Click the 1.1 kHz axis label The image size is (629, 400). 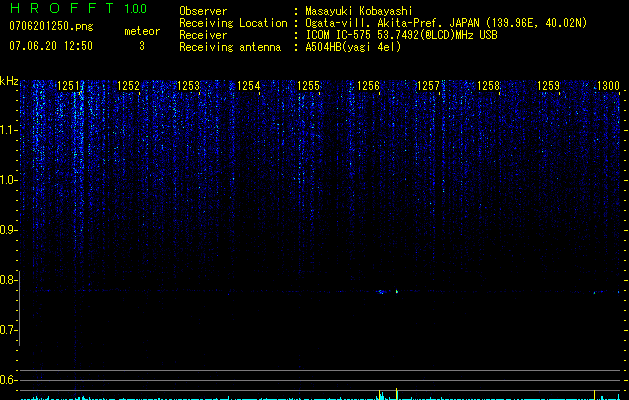7,130
